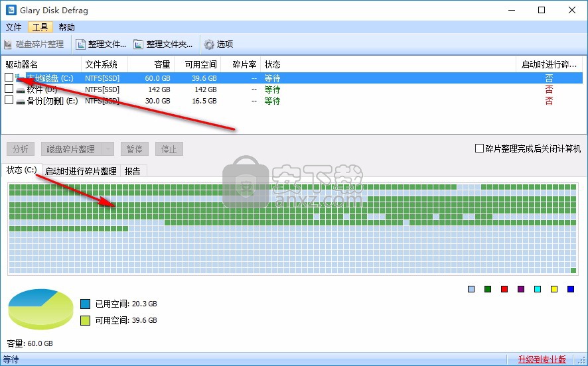Check the box for 软件 (D:)
This screenshot has width=588, height=366.
pyautogui.click(x=9, y=89)
